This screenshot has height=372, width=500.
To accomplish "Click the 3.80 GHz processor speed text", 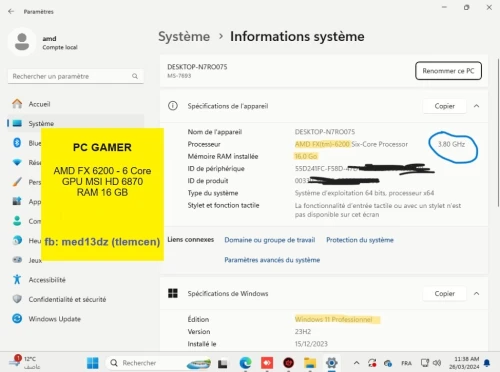I will (451, 144).
